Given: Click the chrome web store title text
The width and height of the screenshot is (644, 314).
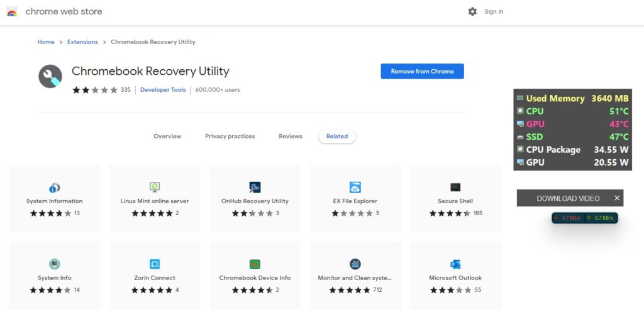Looking at the screenshot, I should tap(64, 11).
